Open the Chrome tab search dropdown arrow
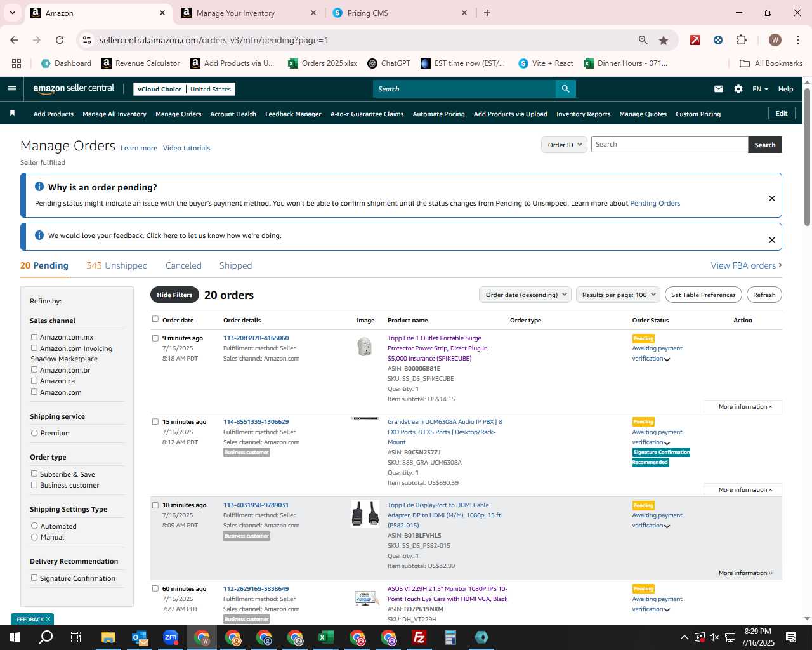Viewport: 812px width, 650px height. click(x=12, y=13)
